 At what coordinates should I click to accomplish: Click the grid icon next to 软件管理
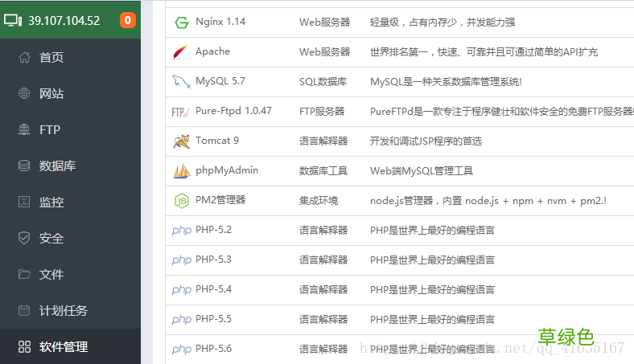pos(24,346)
